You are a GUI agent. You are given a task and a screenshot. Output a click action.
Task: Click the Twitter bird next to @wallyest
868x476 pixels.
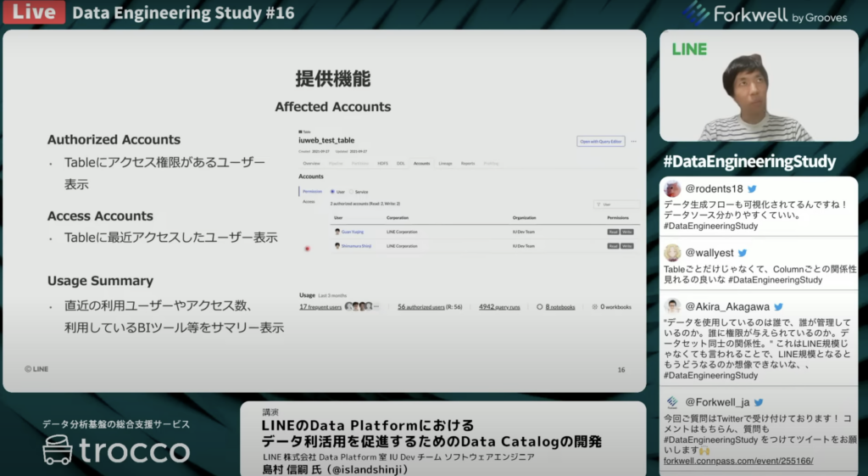pyautogui.click(x=743, y=253)
